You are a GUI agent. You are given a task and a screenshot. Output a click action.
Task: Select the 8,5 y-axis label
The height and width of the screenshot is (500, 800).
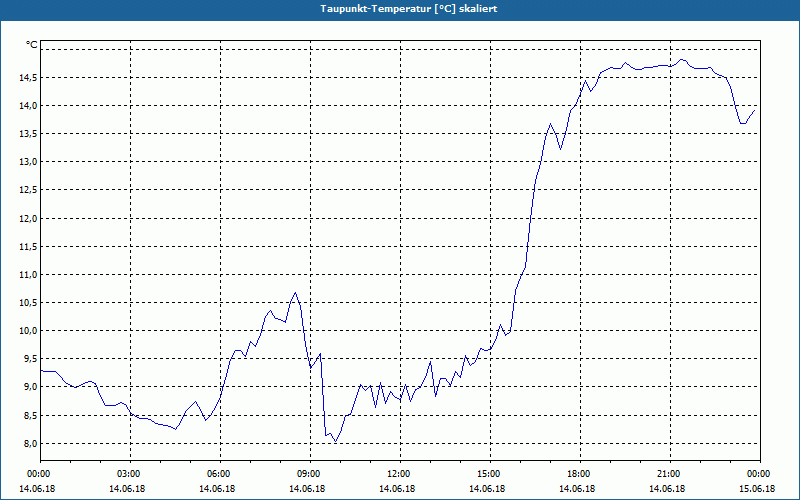click(30, 415)
